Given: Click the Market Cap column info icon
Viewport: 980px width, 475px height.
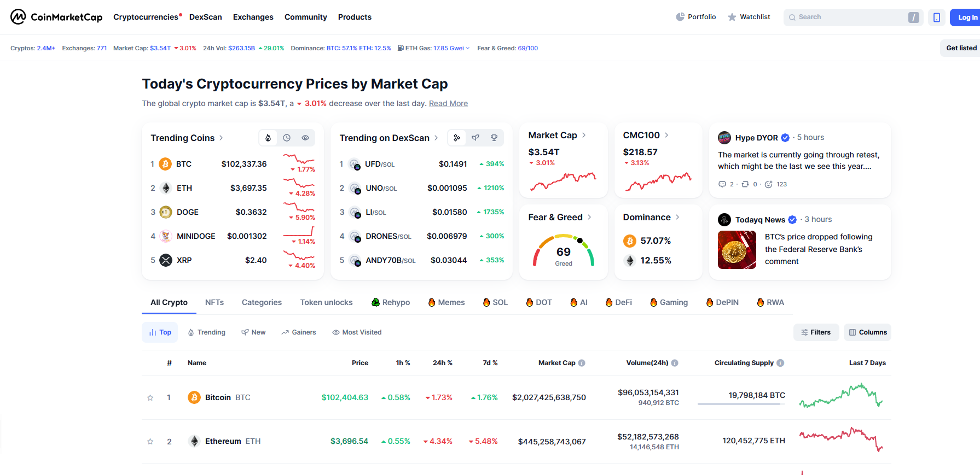Looking at the screenshot, I should tap(582, 363).
